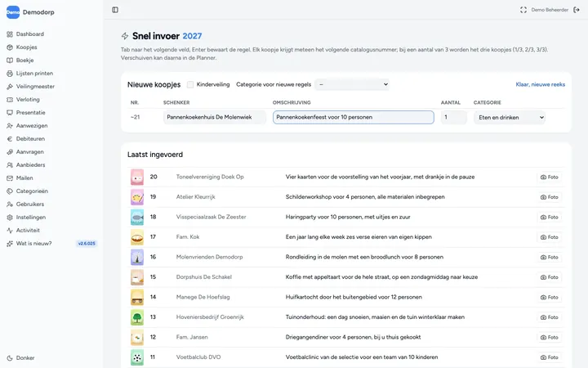Click the Categorieën tag icon

(10, 191)
